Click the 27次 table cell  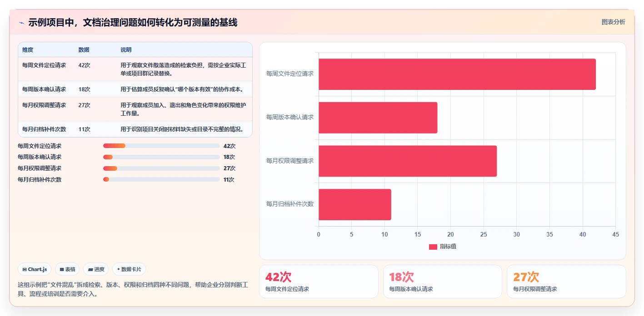pyautogui.click(x=84, y=105)
